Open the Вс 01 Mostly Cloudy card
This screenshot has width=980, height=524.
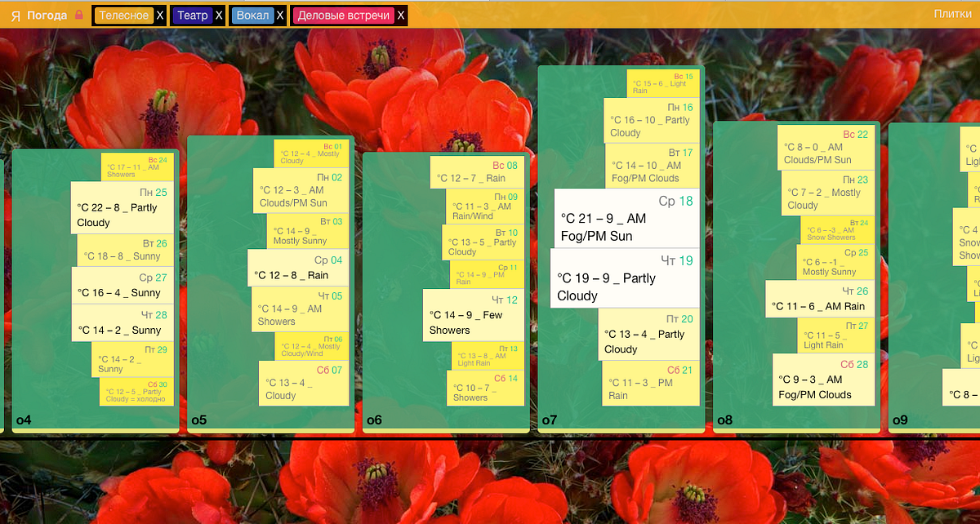pos(311,153)
